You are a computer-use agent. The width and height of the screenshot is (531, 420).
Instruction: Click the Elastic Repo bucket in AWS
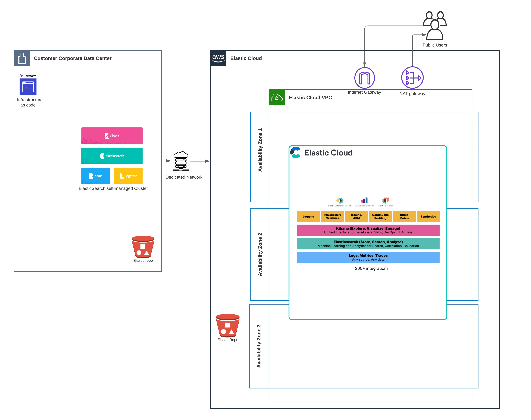[227, 325]
